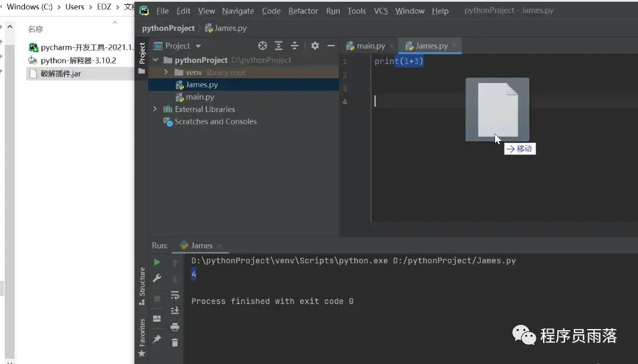Open the Refactor menu
The height and width of the screenshot is (364, 638).
coord(303,11)
